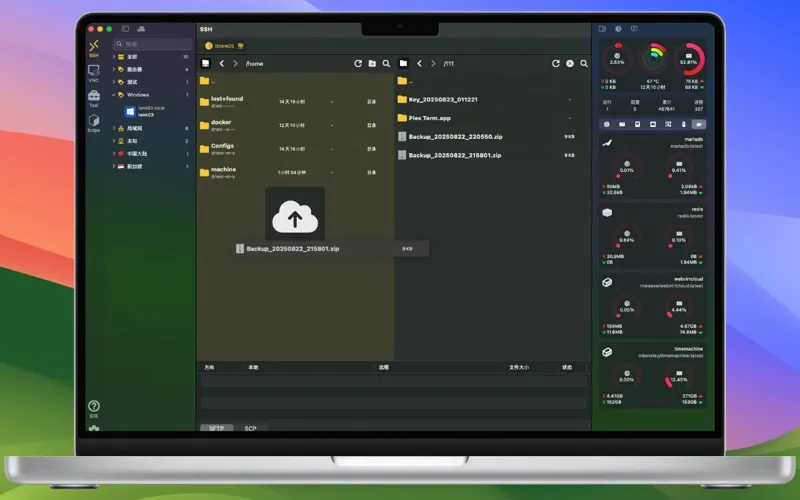The width and height of the screenshot is (800, 500).
Task: Click the circled X icon in /111 pane
Action: [x=570, y=63]
